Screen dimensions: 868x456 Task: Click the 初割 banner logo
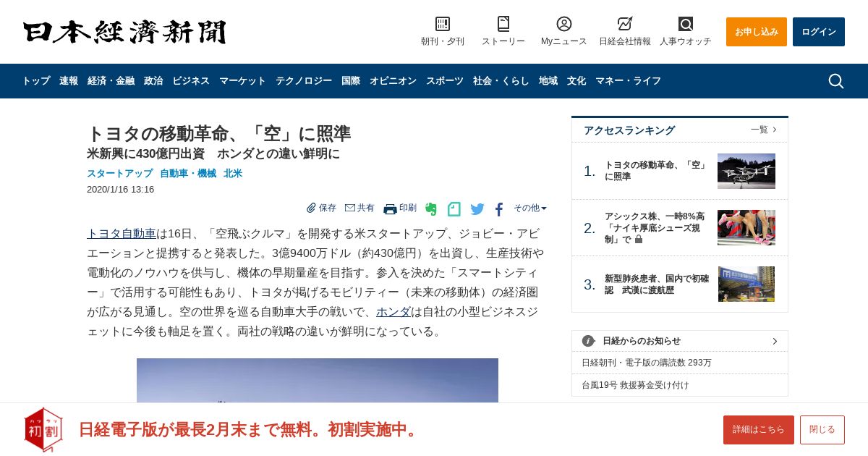[x=43, y=430]
